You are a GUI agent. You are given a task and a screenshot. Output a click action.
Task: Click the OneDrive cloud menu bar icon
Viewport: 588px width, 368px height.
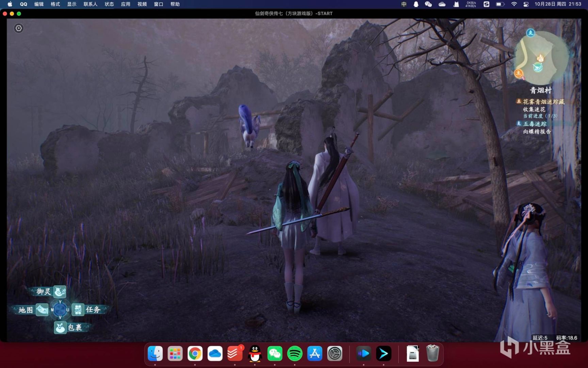442,4
